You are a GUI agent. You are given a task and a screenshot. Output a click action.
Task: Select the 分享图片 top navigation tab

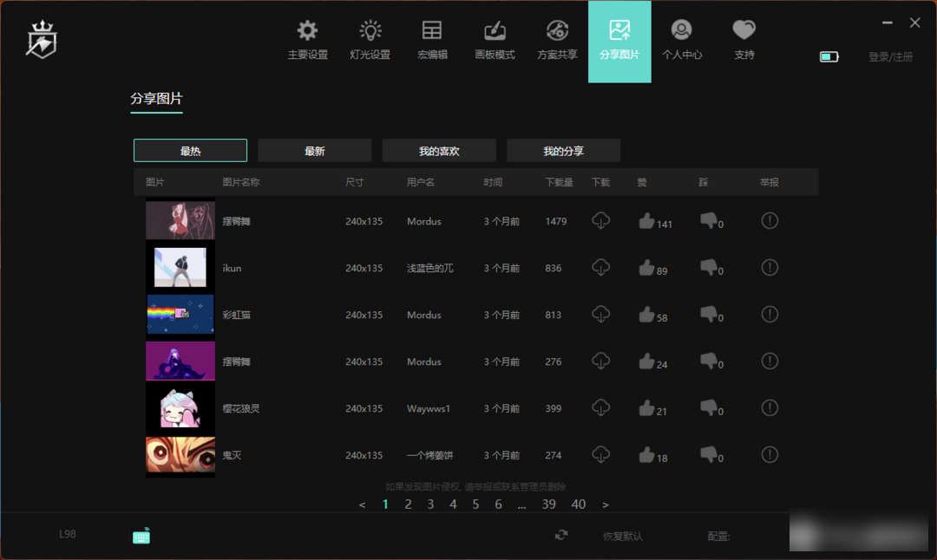tap(619, 42)
